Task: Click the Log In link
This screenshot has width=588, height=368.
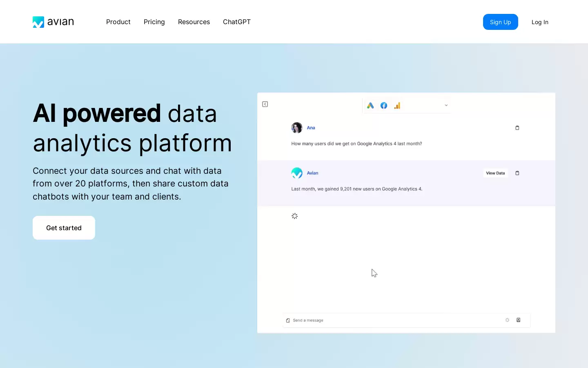Action: pyautogui.click(x=540, y=22)
